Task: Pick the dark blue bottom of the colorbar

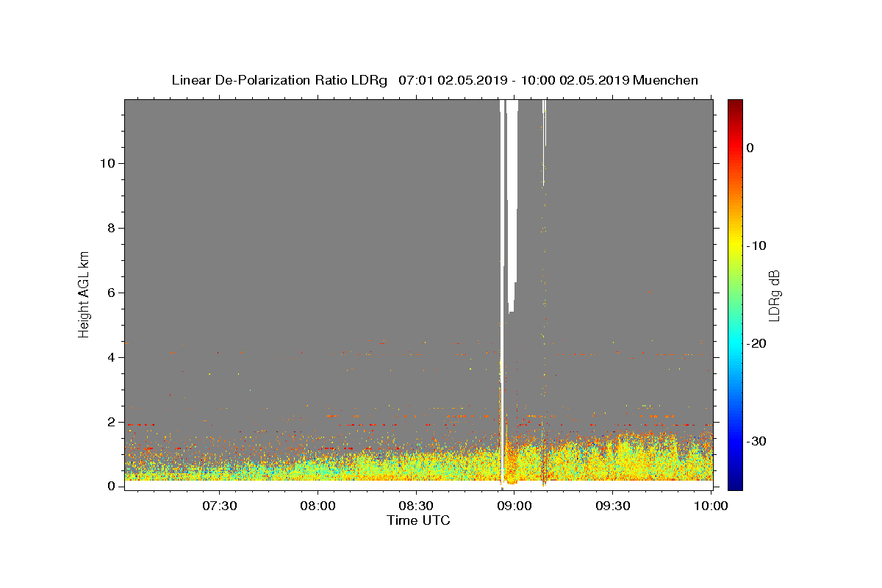Action: pyautogui.click(x=735, y=484)
